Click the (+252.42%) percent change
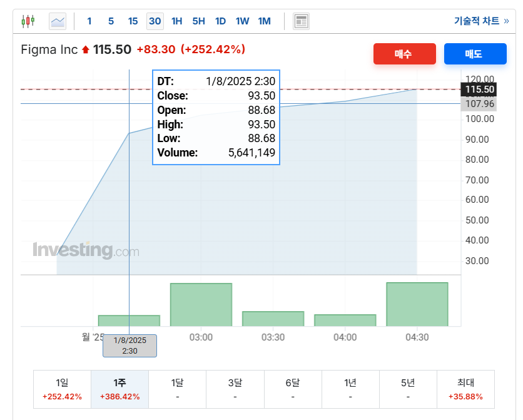This screenshot has height=420, width=523. coord(213,49)
